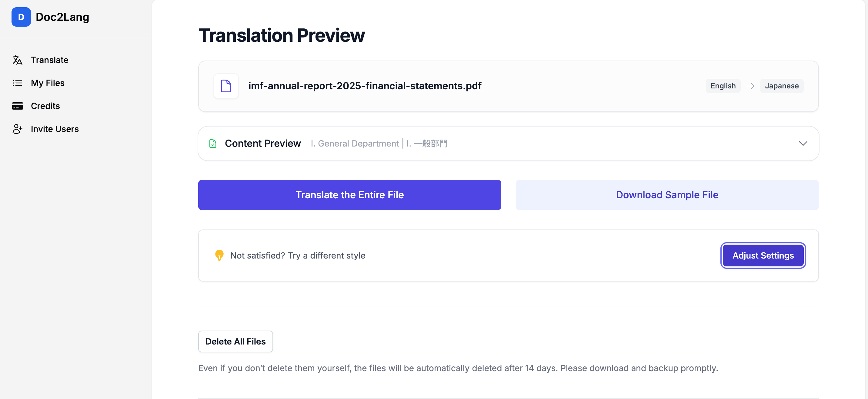Click the blue Doc2Lang logo icon
Image resolution: width=868 pixels, height=399 pixels.
tap(21, 17)
